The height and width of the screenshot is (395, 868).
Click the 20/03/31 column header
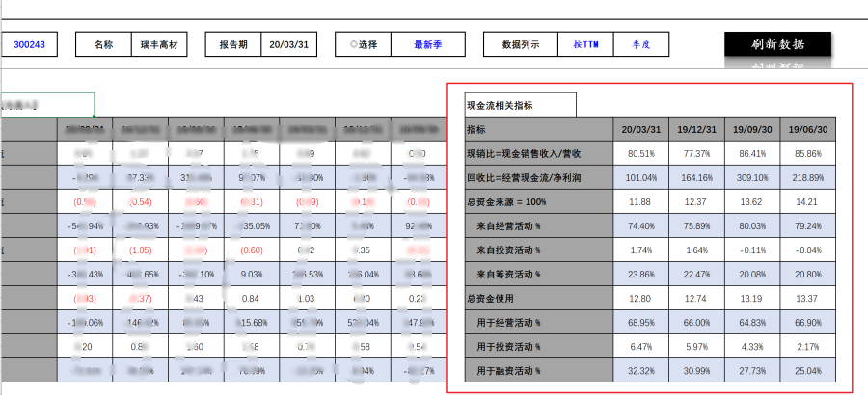[x=640, y=129]
